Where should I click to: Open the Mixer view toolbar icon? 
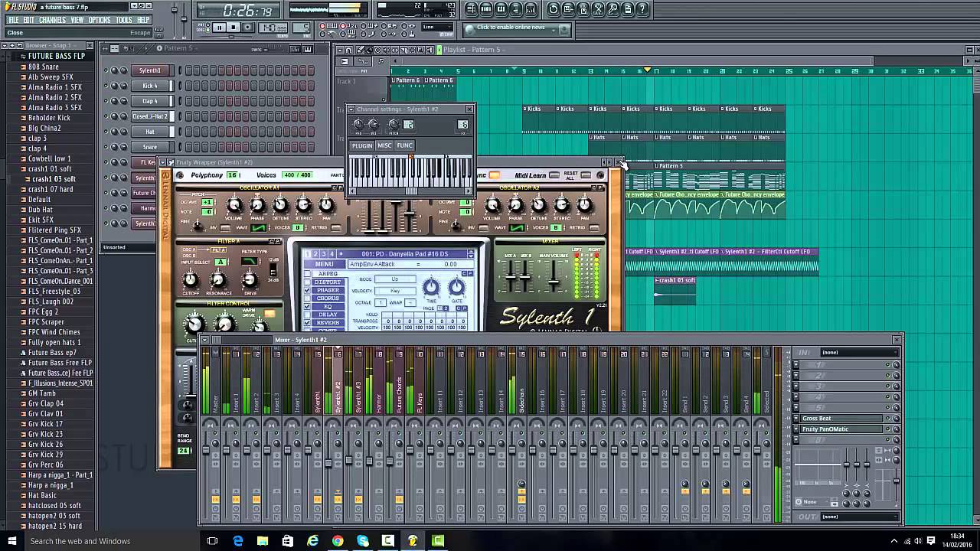[531, 9]
